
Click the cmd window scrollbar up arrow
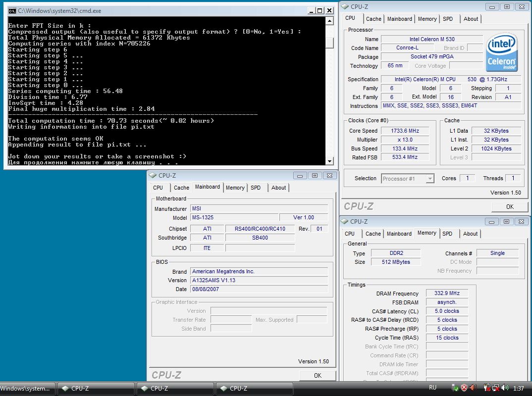(329, 21)
